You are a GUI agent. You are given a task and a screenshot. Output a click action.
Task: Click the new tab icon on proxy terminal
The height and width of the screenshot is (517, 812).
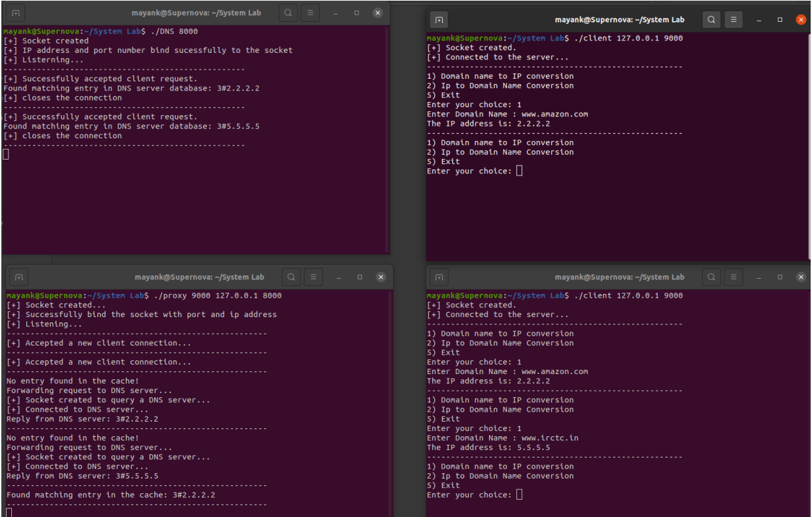click(18, 277)
